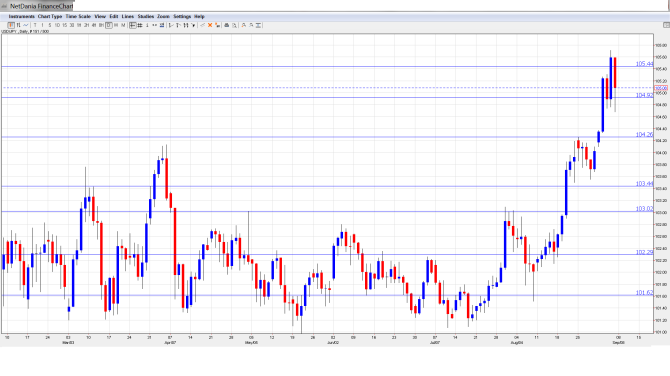Click the 103.02 price line label
670x376 pixels.
(x=644, y=209)
